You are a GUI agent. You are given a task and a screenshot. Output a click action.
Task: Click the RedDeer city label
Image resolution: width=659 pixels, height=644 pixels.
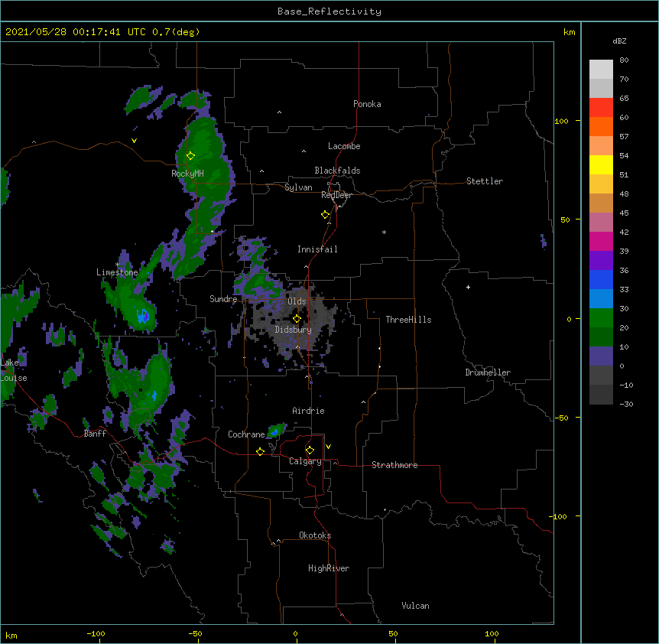[x=336, y=195]
